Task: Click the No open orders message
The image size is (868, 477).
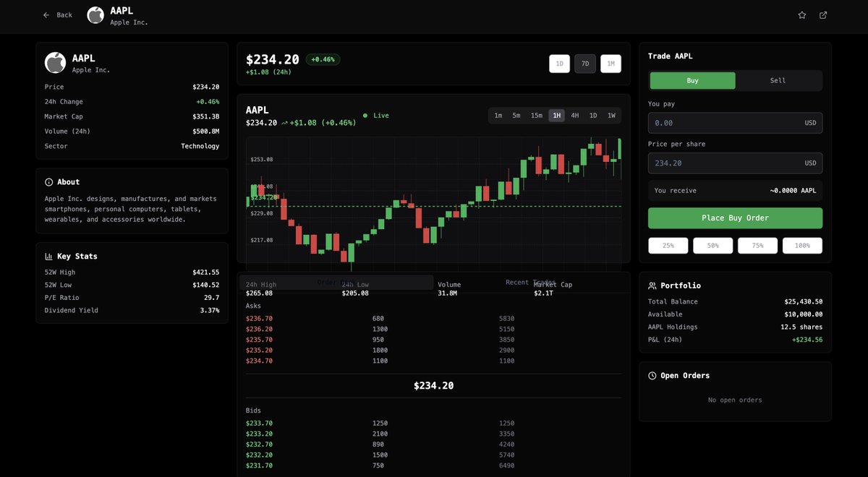Action: (x=735, y=400)
